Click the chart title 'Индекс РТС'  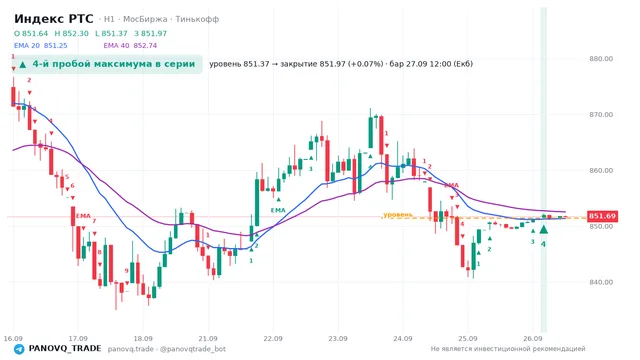(53, 19)
